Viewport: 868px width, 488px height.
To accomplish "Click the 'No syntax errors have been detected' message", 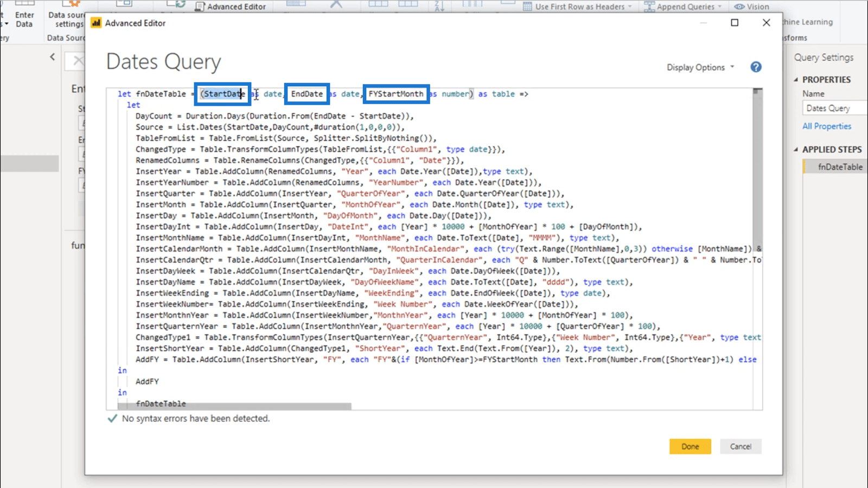I will coord(195,418).
